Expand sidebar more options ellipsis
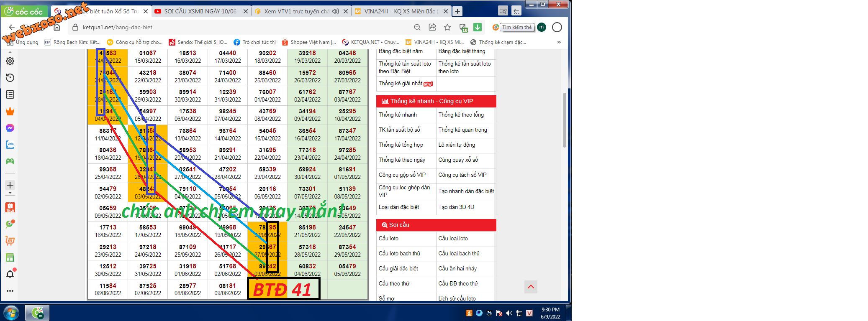Screen dimensions: 868x321 10,291
